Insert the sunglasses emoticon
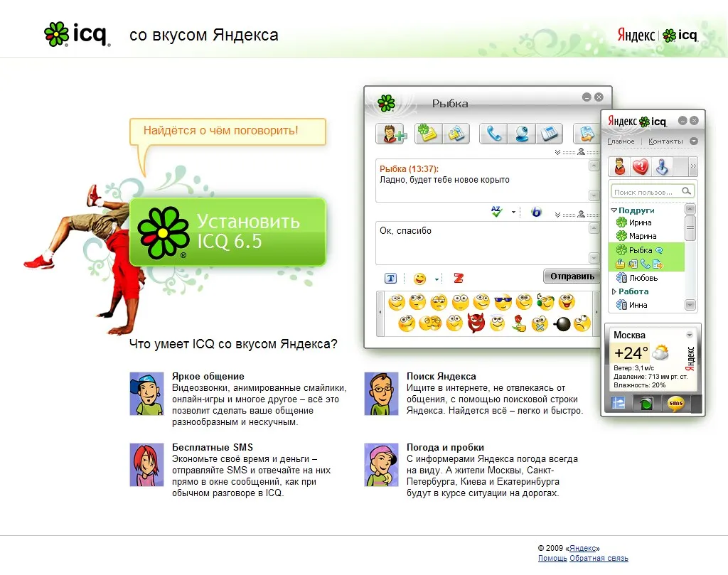Screen dimensions: 728x575 pyautogui.click(x=503, y=302)
